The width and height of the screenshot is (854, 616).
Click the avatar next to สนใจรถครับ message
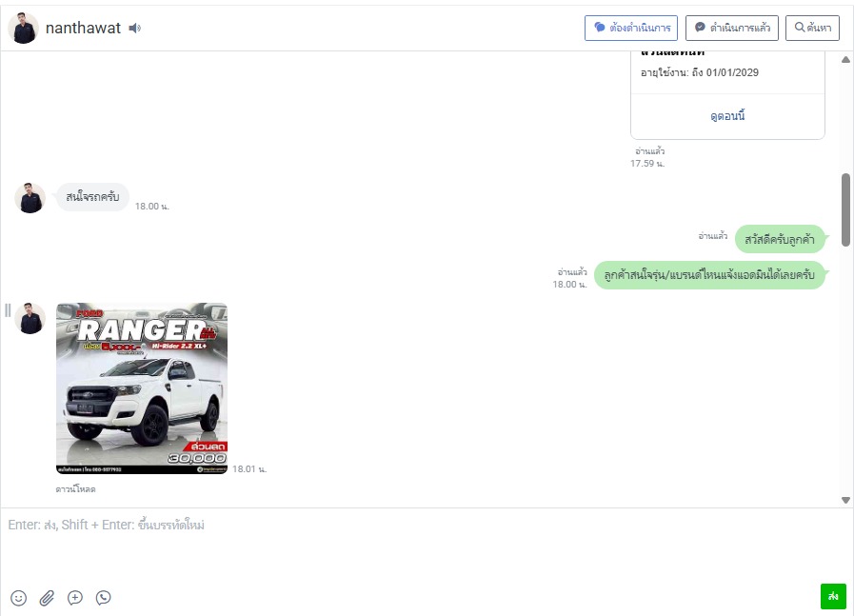click(x=30, y=198)
